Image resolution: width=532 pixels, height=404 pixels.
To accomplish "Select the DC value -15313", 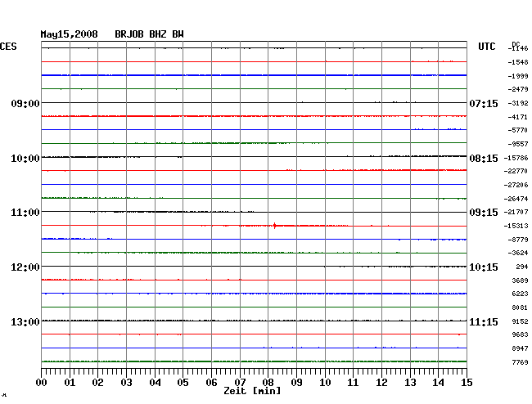I will [x=516, y=226].
